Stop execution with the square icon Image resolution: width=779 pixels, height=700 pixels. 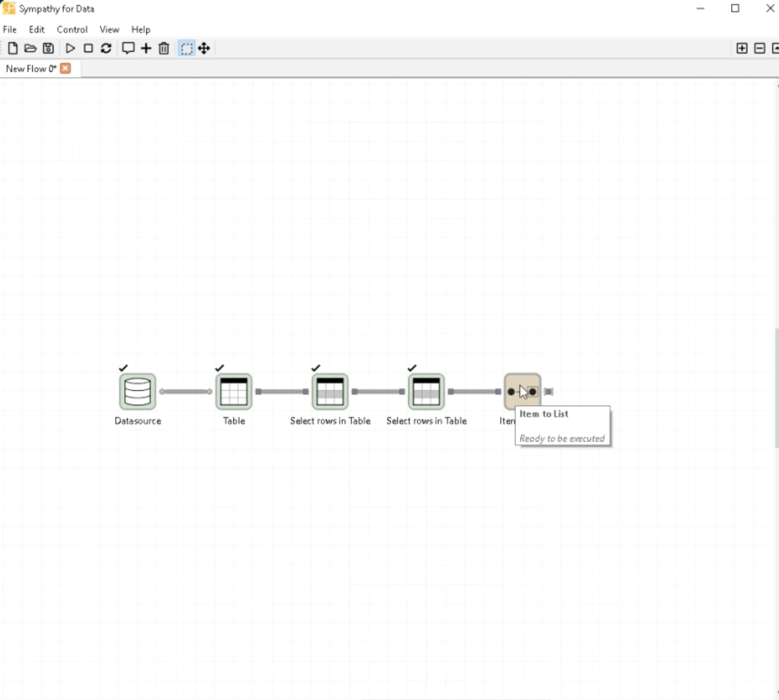tap(88, 48)
